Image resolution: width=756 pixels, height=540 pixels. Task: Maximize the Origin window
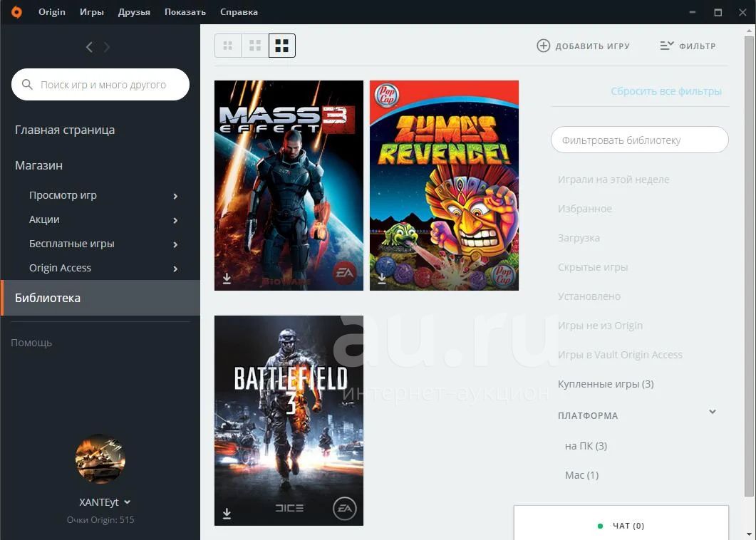[x=718, y=12]
